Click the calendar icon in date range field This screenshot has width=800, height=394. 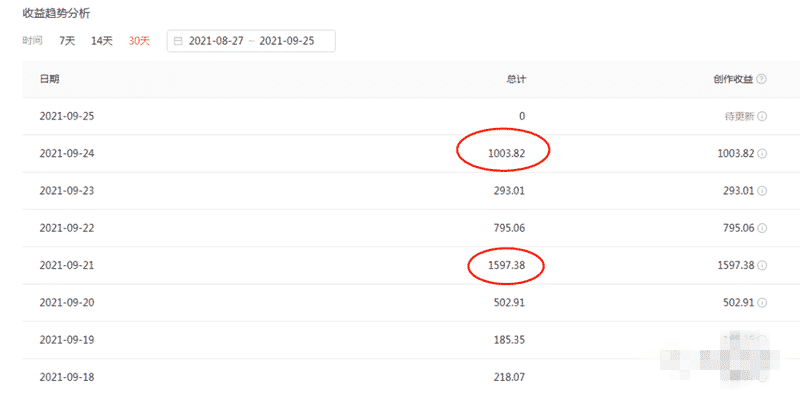coord(178,41)
